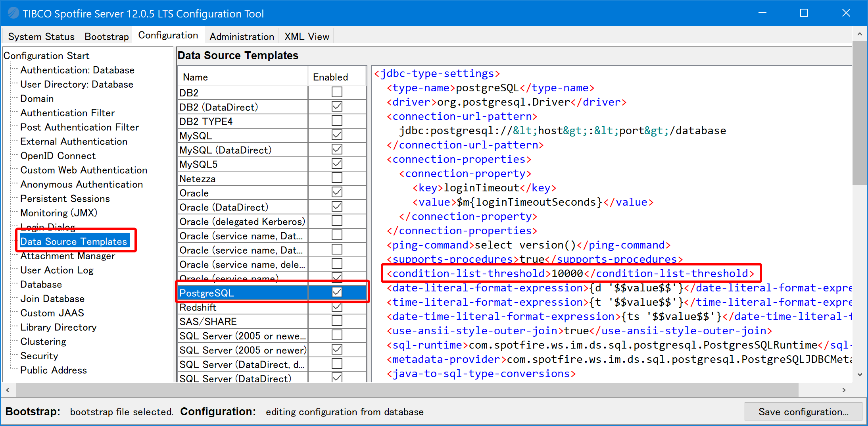
Task: Open Anonymous Authentication settings
Action: pos(82,184)
